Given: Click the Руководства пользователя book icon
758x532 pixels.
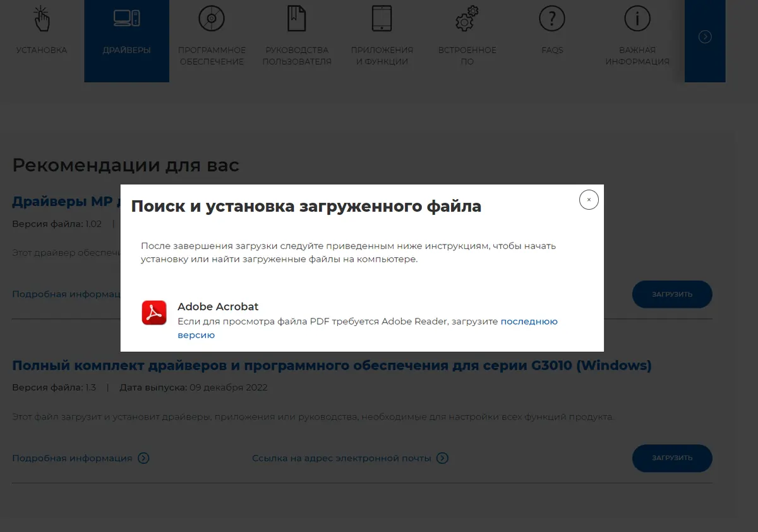Looking at the screenshot, I should point(297,19).
